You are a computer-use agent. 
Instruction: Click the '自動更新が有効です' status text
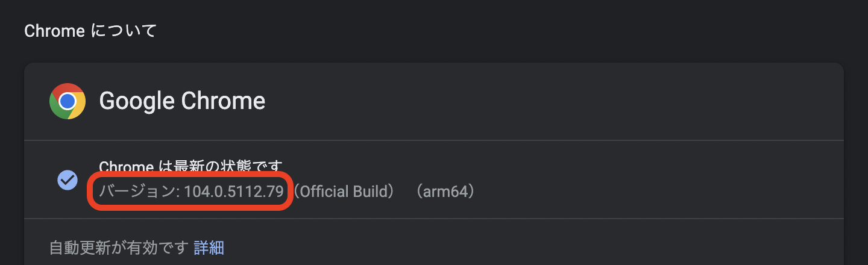tap(119, 248)
